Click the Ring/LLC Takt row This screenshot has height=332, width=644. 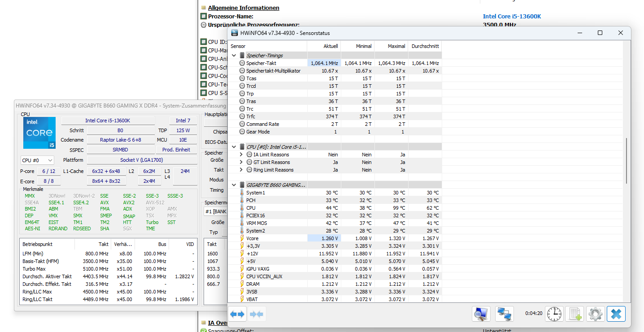109,299
